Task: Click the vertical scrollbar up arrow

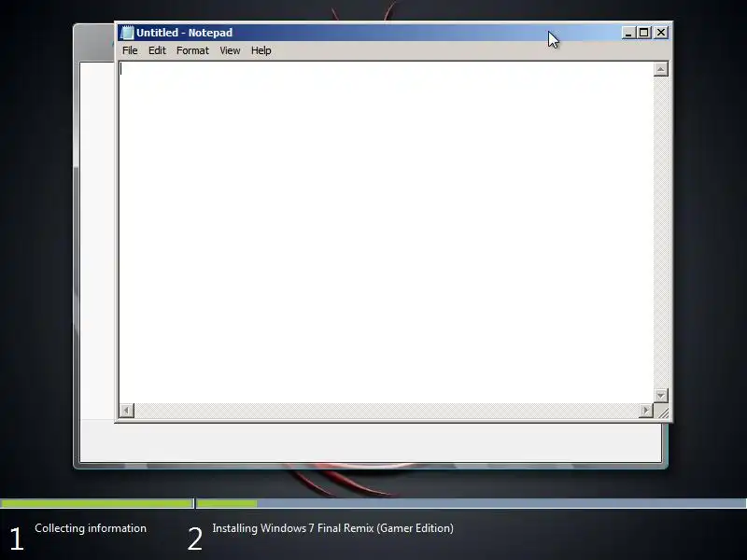Action: (661, 69)
